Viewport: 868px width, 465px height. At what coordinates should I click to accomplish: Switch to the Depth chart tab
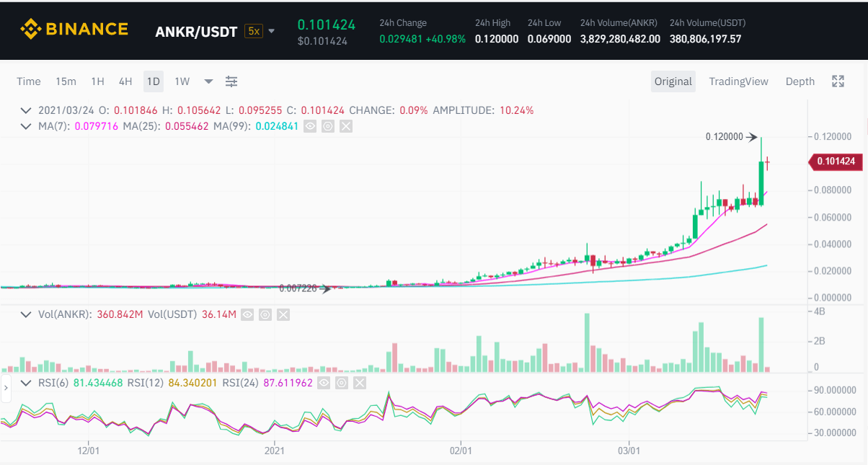(800, 81)
